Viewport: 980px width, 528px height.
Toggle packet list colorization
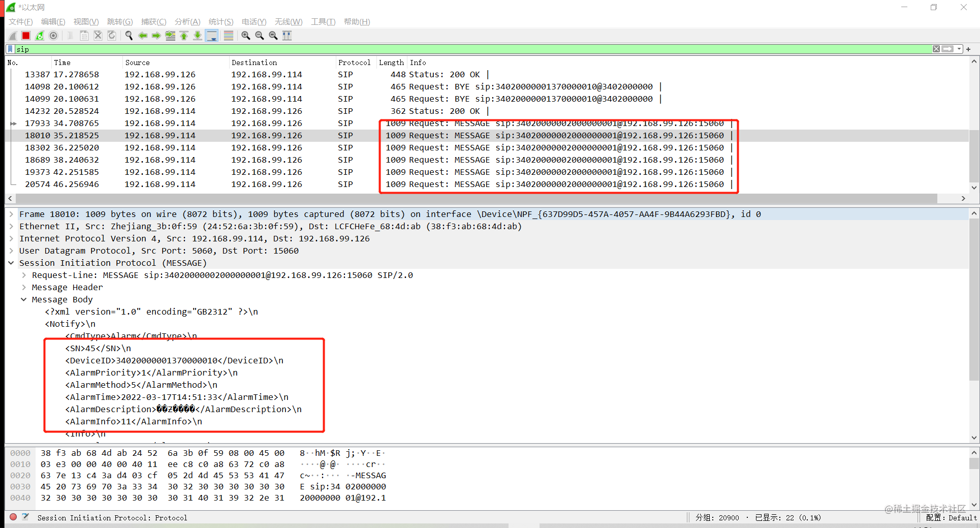tap(229, 36)
